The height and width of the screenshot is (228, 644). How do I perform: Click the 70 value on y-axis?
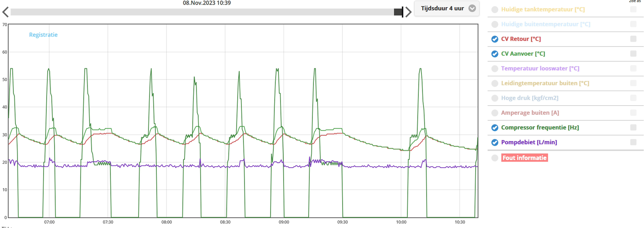pos(4,25)
